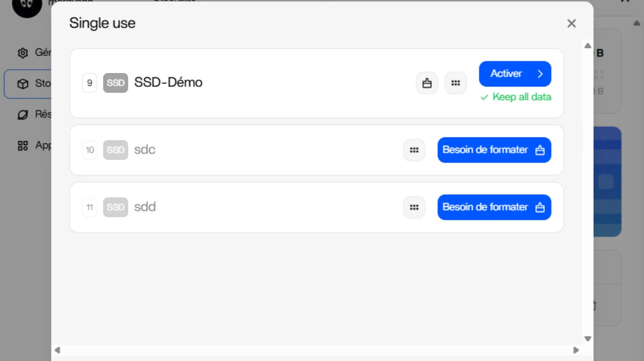Open the grid options for sdc
Screen dimensions: 644x361
coord(414,150)
